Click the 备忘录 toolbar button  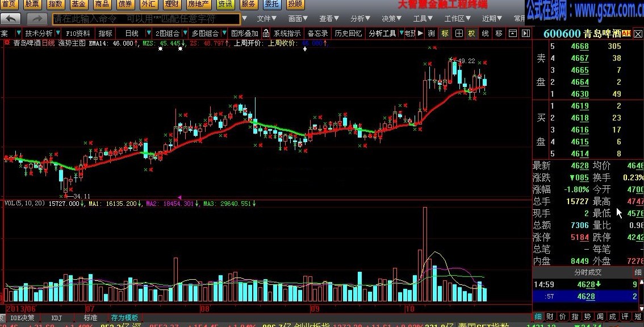tap(317, 34)
